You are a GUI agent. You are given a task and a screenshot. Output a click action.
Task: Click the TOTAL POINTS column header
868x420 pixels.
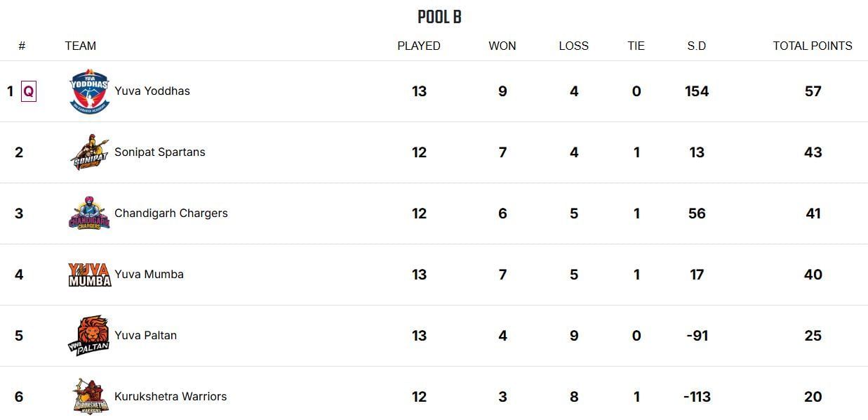(813, 46)
